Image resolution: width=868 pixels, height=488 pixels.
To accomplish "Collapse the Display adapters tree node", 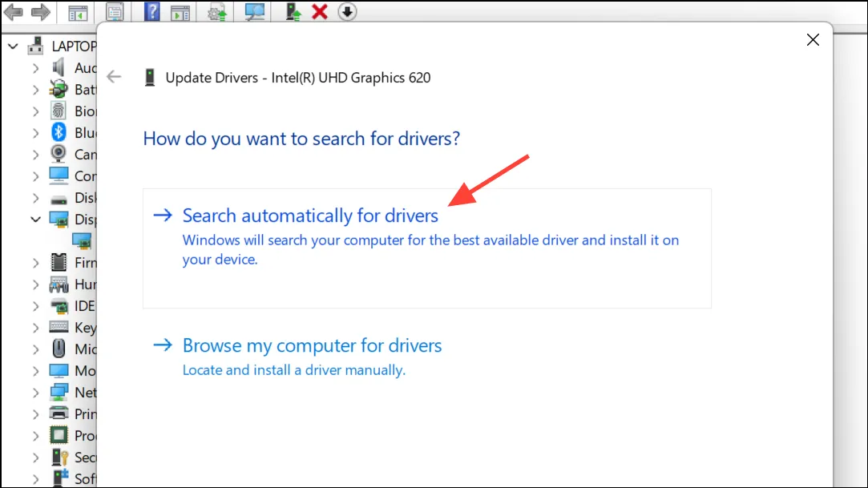I will [35, 219].
